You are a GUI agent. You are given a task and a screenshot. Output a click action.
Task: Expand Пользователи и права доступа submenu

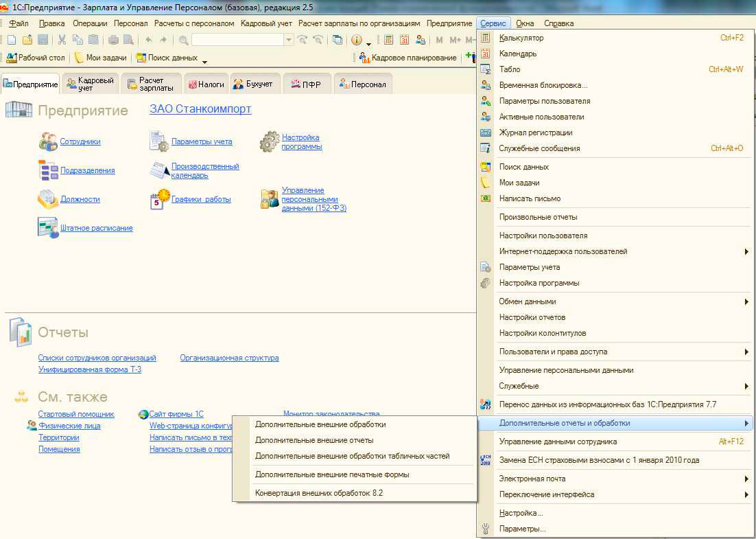click(x=746, y=352)
